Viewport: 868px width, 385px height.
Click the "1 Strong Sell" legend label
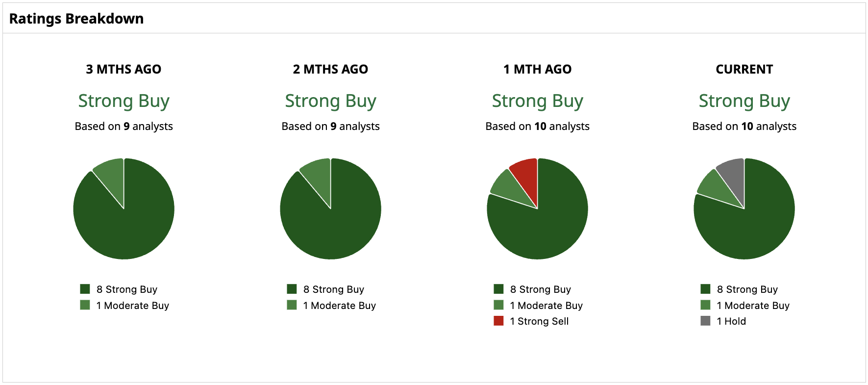pos(539,321)
